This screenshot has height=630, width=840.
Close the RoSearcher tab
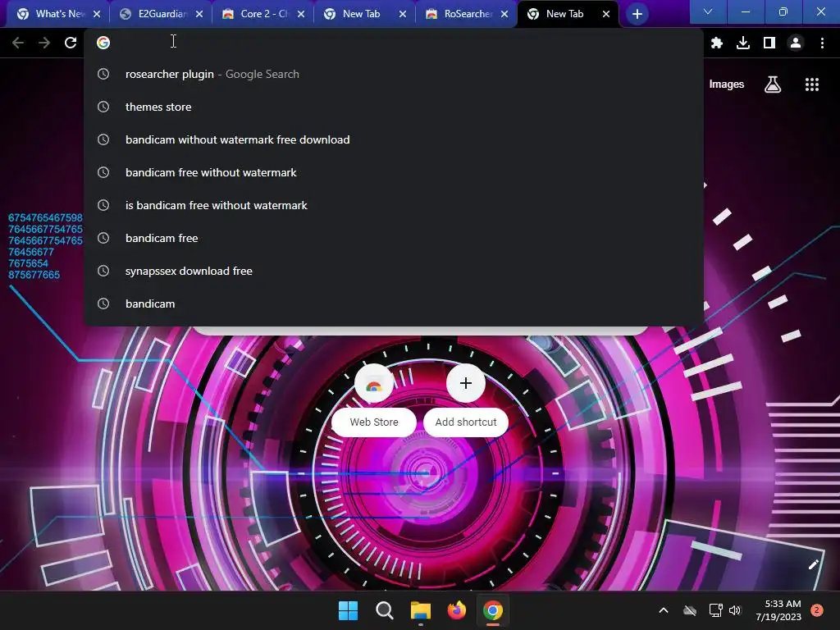(x=504, y=15)
